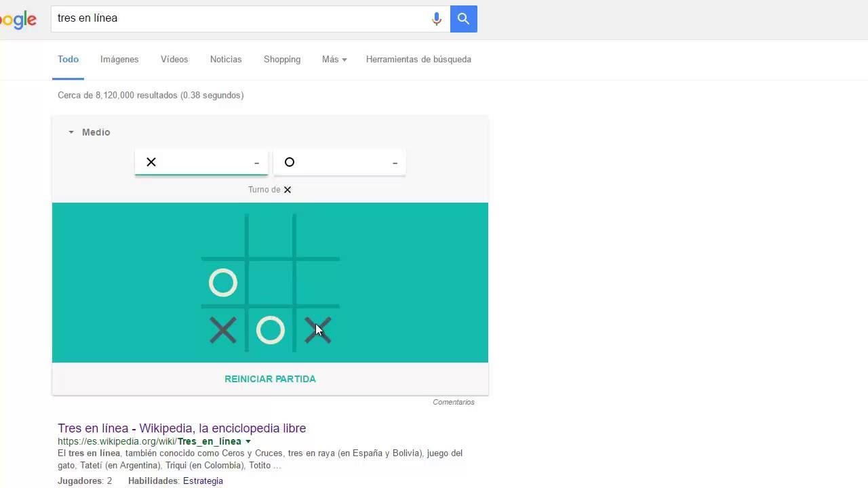The width and height of the screenshot is (868, 488).
Task: Click the X in the bottom-right cell
Action: click(318, 330)
